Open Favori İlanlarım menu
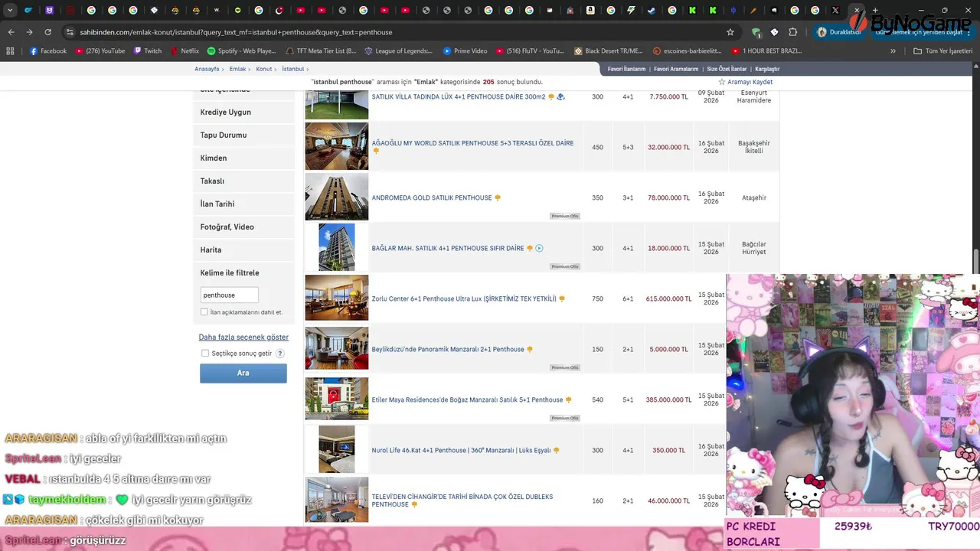The width and height of the screenshot is (980, 551). coord(626,69)
